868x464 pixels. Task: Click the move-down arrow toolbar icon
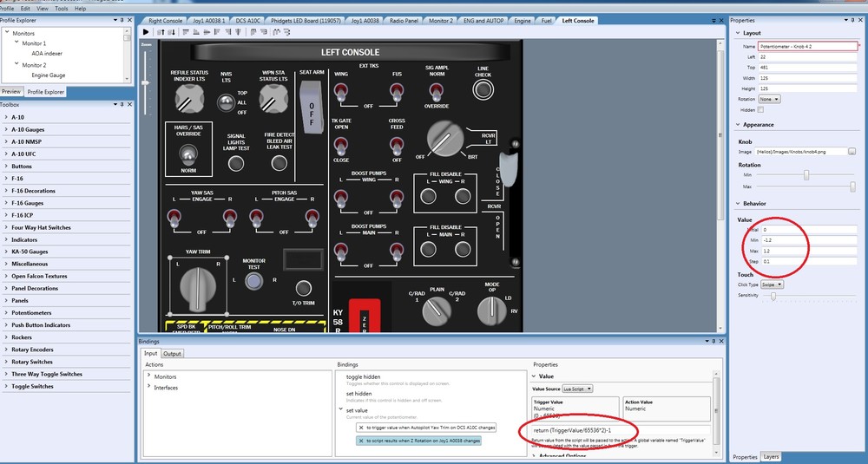(x=172, y=32)
